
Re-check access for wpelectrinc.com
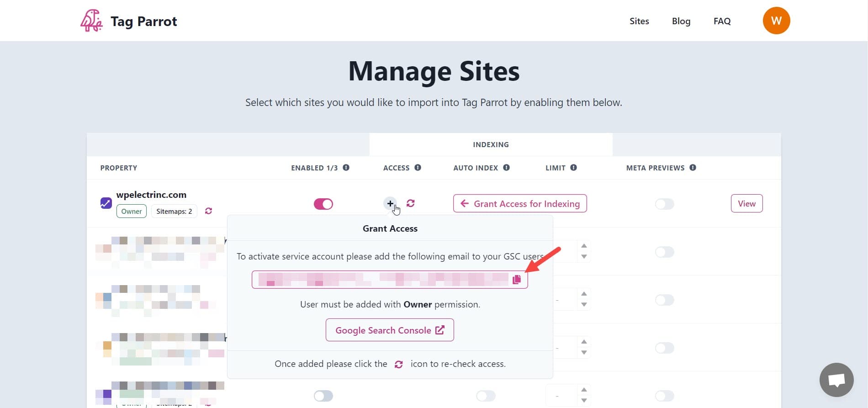tap(411, 203)
